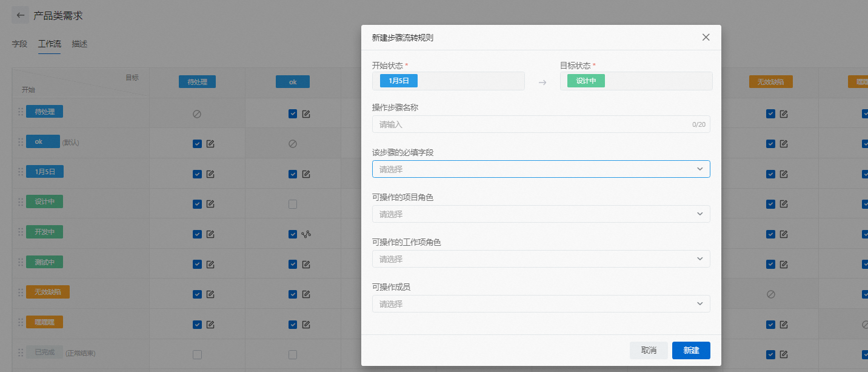Edit transition from 测试中 row to 待处理 column

[210, 264]
